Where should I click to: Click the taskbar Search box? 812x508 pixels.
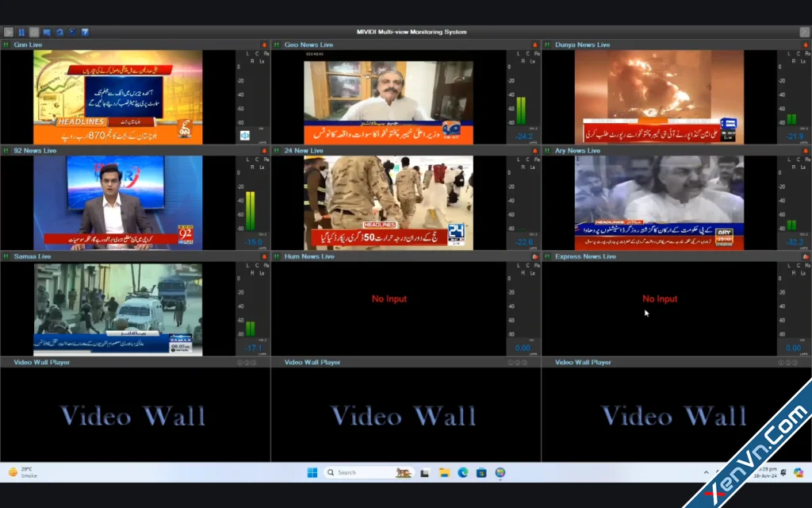369,472
